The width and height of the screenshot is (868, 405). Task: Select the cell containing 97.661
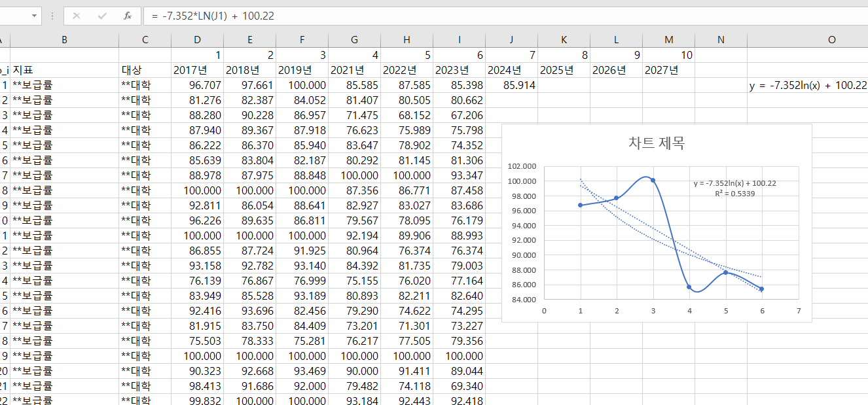tap(249, 85)
